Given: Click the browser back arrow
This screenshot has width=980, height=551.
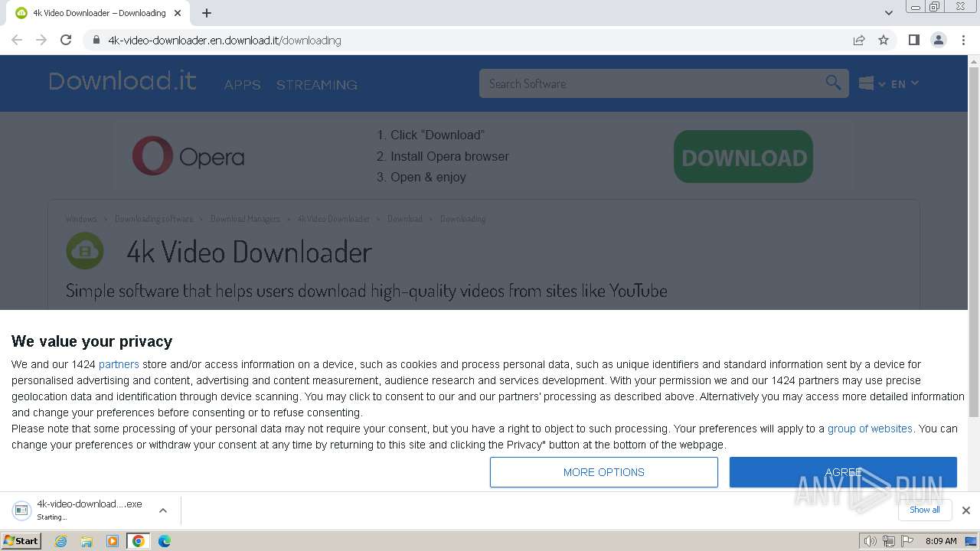Looking at the screenshot, I should (17, 40).
